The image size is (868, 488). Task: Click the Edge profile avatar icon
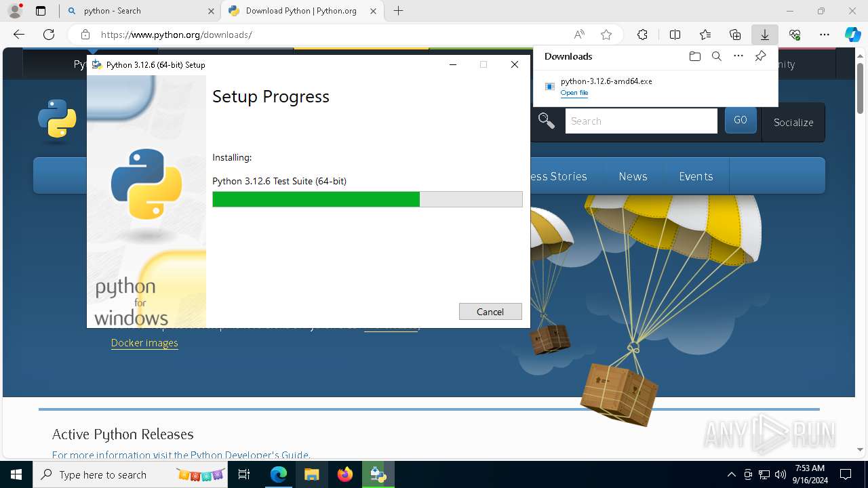[x=15, y=11]
